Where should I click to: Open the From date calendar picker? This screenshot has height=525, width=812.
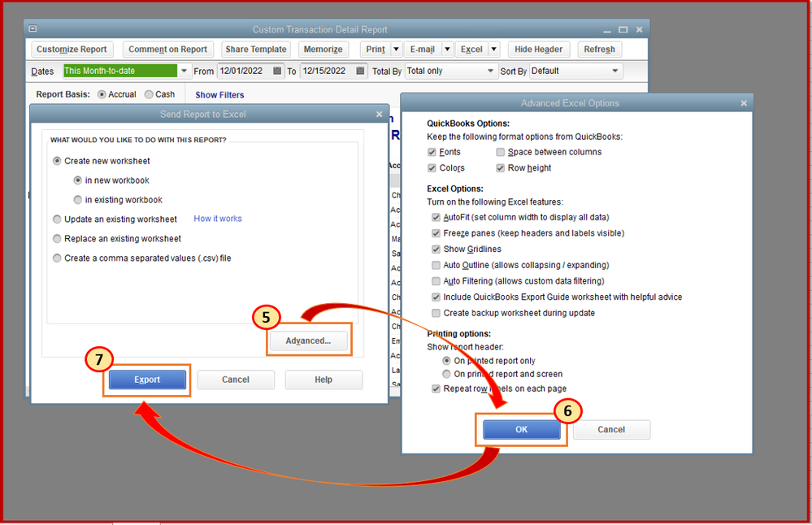tap(277, 71)
